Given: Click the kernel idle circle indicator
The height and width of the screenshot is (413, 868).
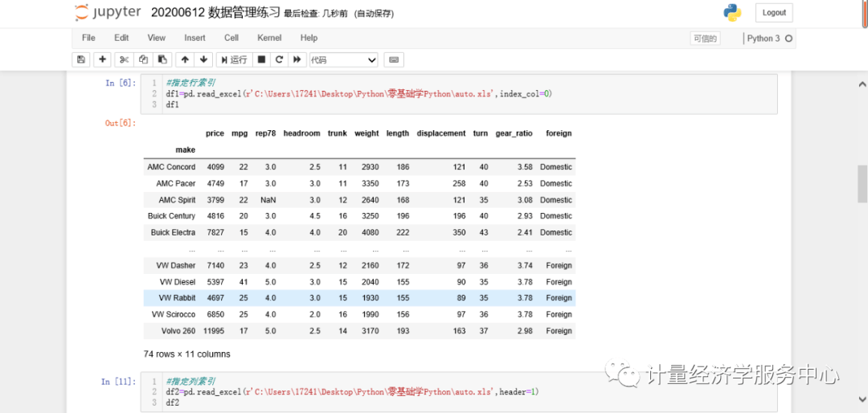Looking at the screenshot, I should [x=789, y=39].
